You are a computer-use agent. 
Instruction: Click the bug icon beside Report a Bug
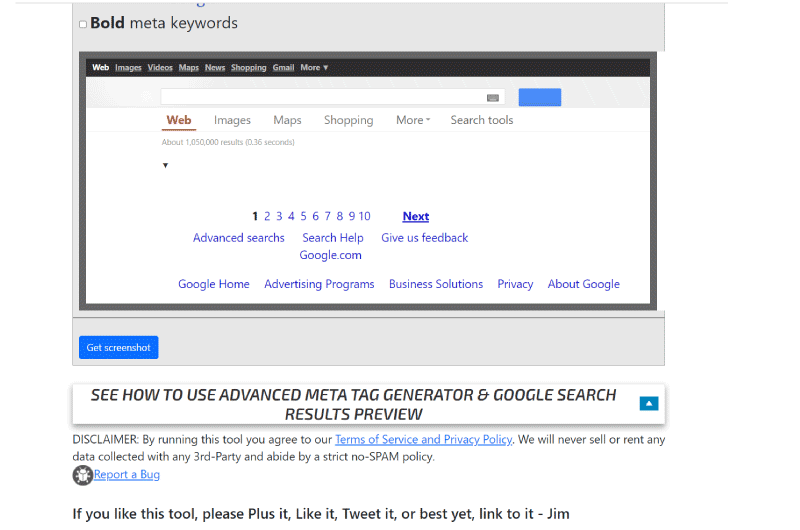(82, 475)
